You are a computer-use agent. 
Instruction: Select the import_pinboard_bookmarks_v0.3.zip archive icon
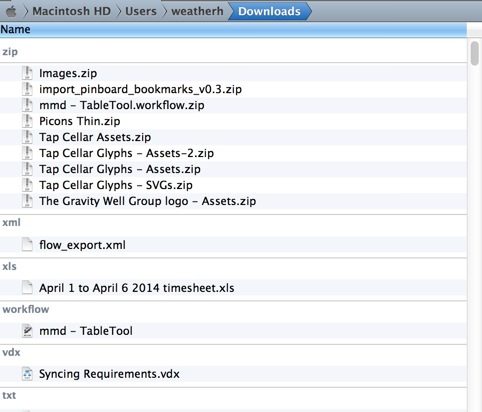click(x=27, y=89)
